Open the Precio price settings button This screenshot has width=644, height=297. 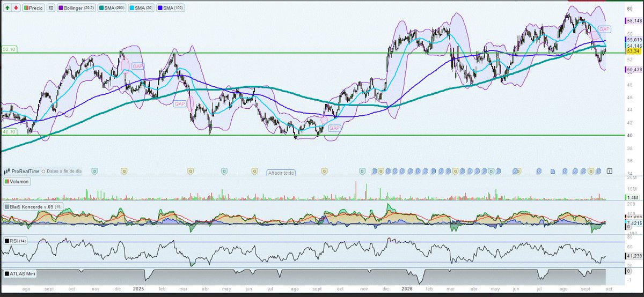point(33,8)
